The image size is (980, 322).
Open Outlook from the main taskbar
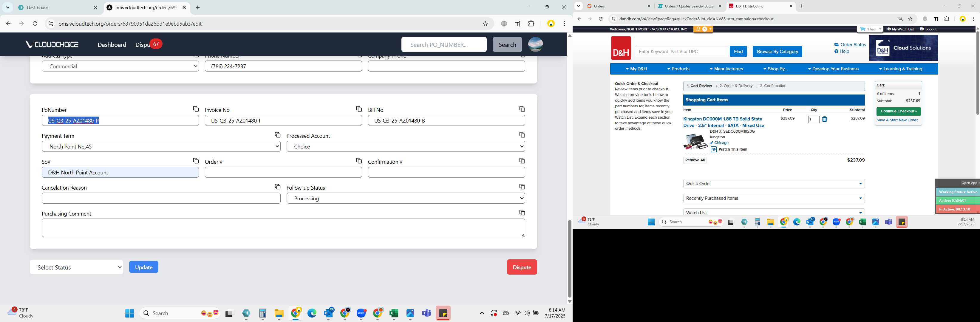(x=328, y=313)
